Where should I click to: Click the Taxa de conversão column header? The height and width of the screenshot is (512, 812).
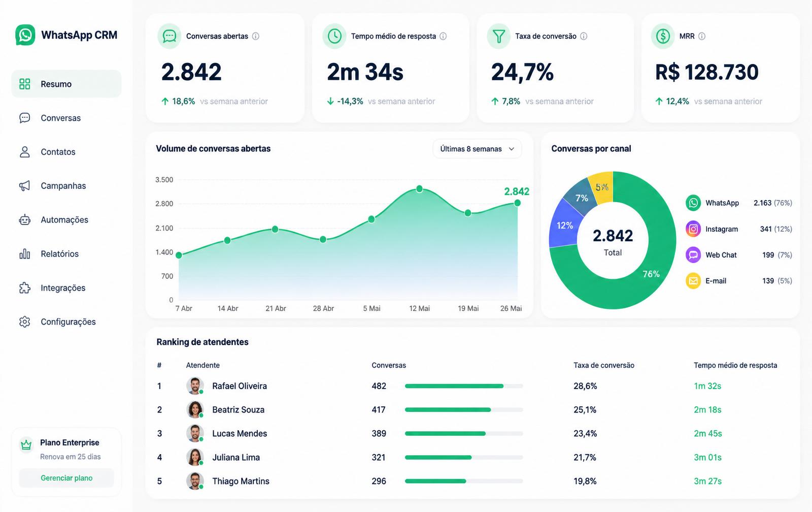pos(604,365)
